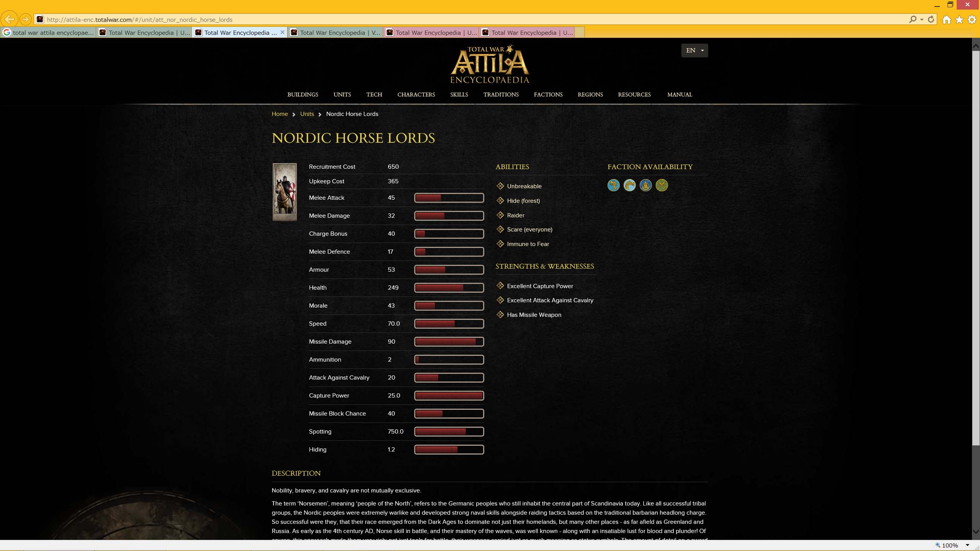
Task: Click the green crossed-swords faction icon
Action: pyautogui.click(x=662, y=186)
